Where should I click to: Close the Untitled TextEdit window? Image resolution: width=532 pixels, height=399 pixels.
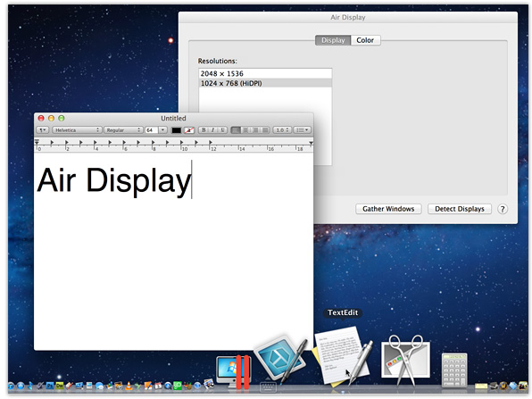pyautogui.click(x=41, y=118)
